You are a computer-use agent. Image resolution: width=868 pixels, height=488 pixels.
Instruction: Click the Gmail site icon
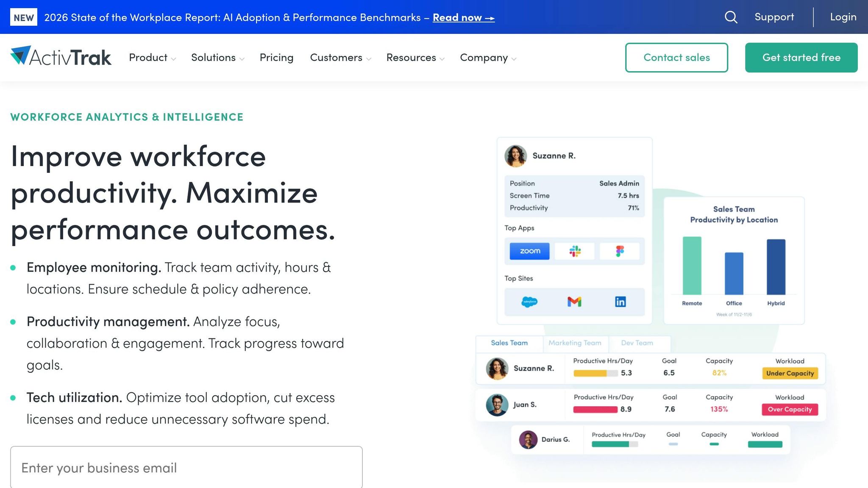[x=574, y=302]
